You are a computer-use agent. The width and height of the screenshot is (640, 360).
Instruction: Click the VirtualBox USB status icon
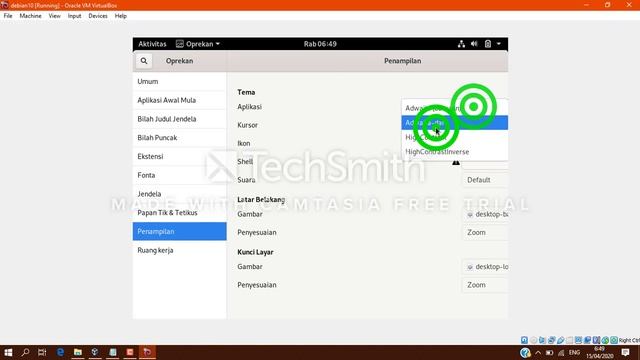[560, 340]
